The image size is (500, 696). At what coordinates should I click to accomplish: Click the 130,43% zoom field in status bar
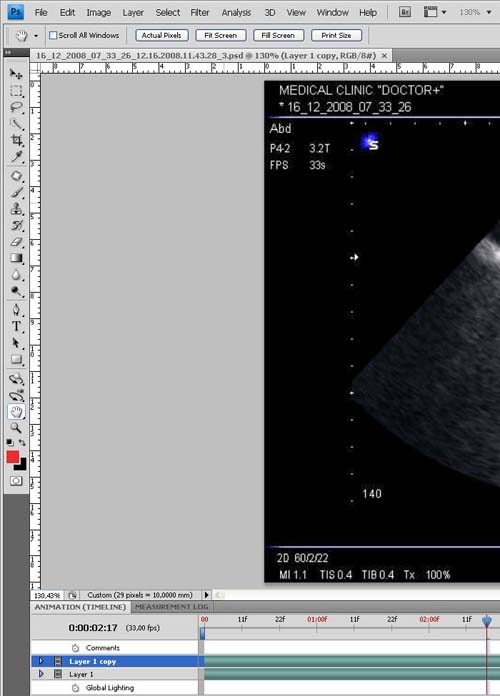47,595
